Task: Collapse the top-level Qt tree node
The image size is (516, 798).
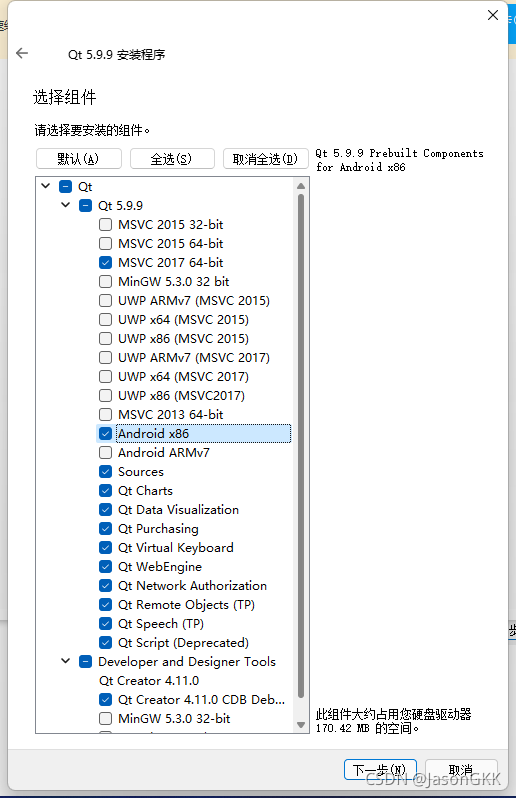Action: click(x=46, y=186)
